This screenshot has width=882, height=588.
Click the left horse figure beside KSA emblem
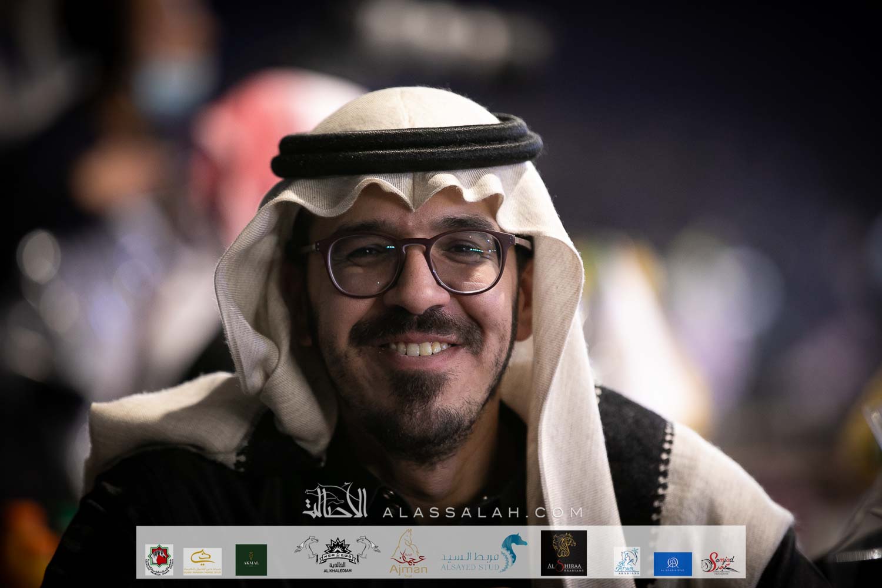(306, 551)
